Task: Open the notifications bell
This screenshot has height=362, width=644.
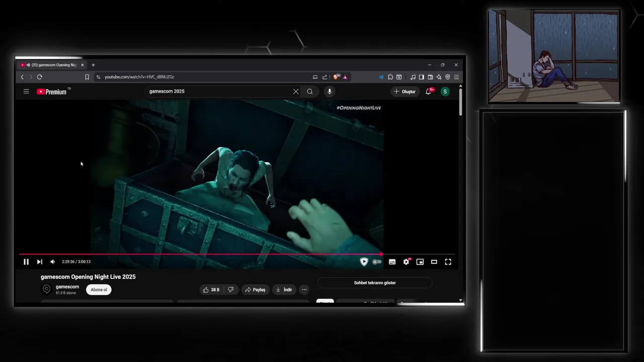Action: click(x=429, y=92)
